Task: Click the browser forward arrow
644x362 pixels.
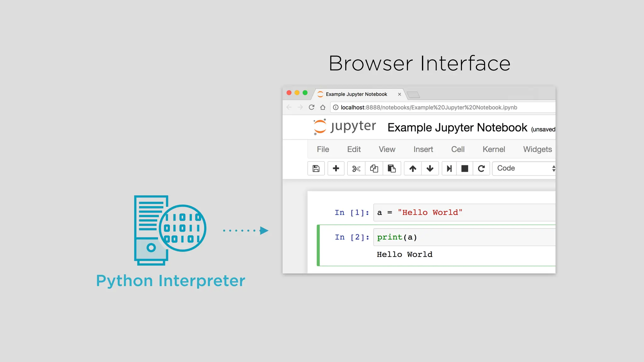Action: click(x=300, y=107)
